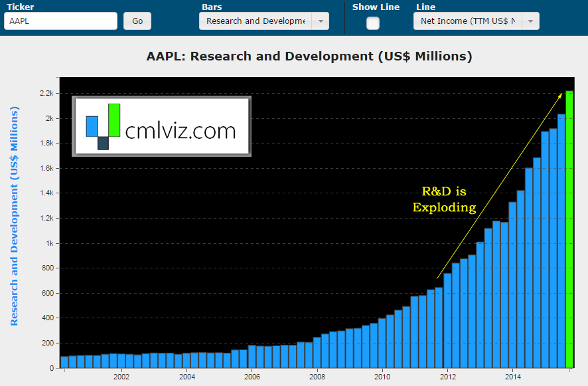Click the AAPL ticker input field
Image resolution: width=588 pixels, height=386 pixels.
61,21
